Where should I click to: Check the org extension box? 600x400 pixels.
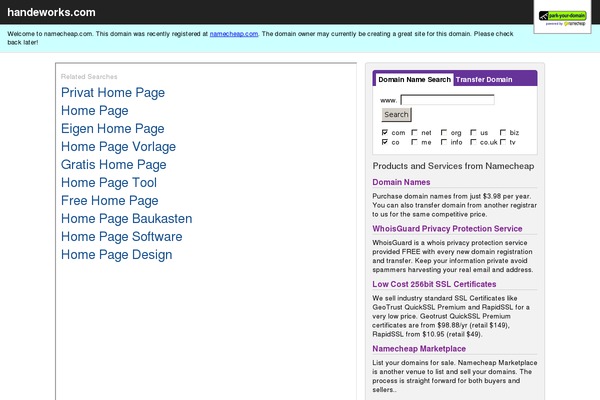tap(444, 132)
